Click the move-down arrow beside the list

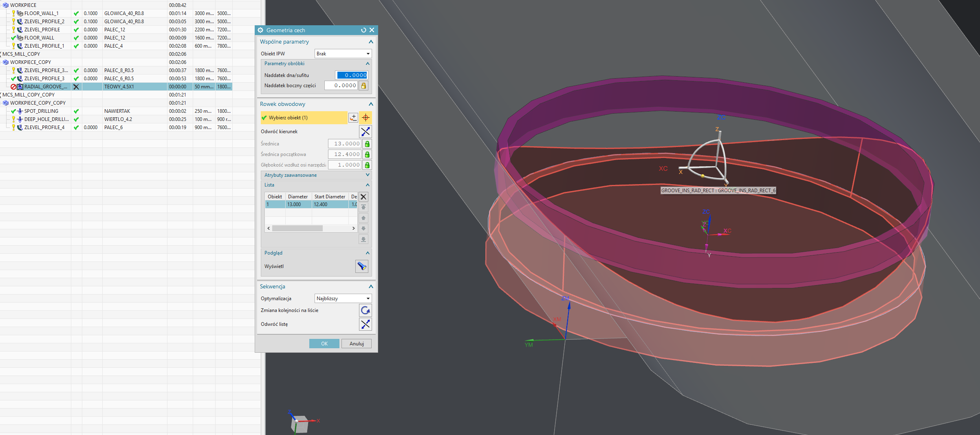pyautogui.click(x=363, y=228)
